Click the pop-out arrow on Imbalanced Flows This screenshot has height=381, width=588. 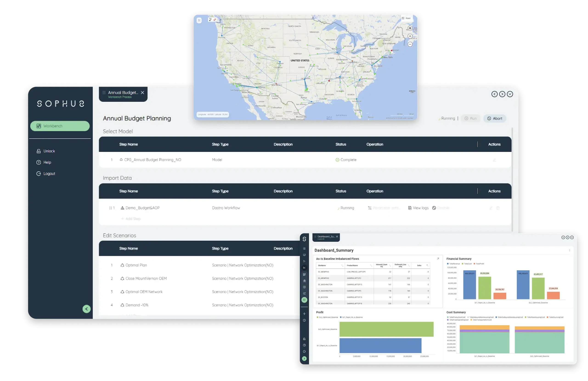(438, 259)
